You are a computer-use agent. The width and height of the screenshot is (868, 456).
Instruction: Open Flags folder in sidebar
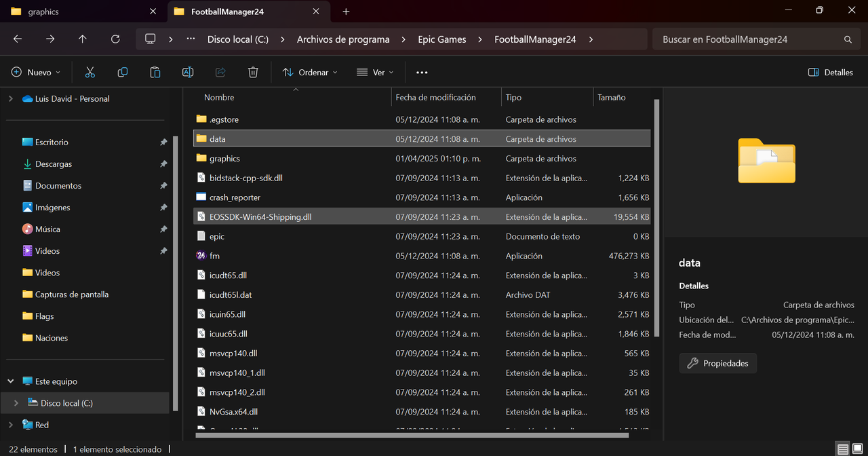(x=45, y=316)
